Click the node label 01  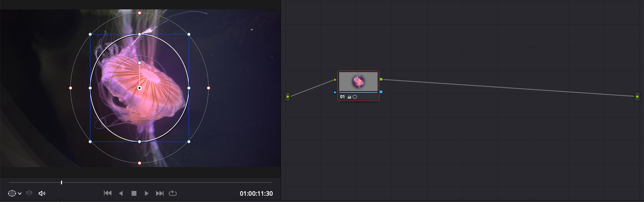[343, 97]
